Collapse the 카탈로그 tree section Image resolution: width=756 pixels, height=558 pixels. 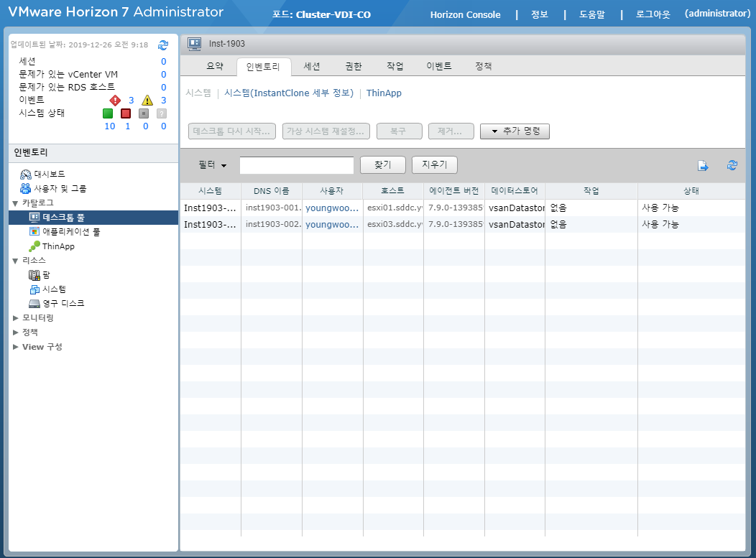15,203
